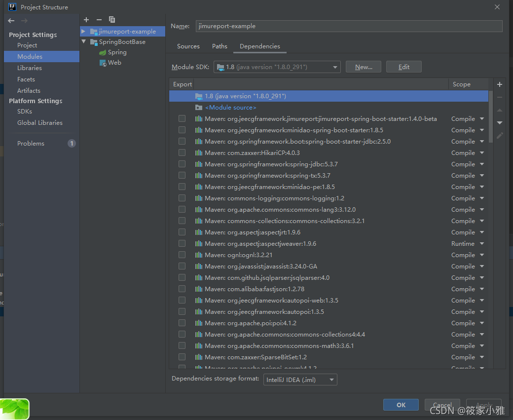Add a new module with plus icon

[86, 20]
